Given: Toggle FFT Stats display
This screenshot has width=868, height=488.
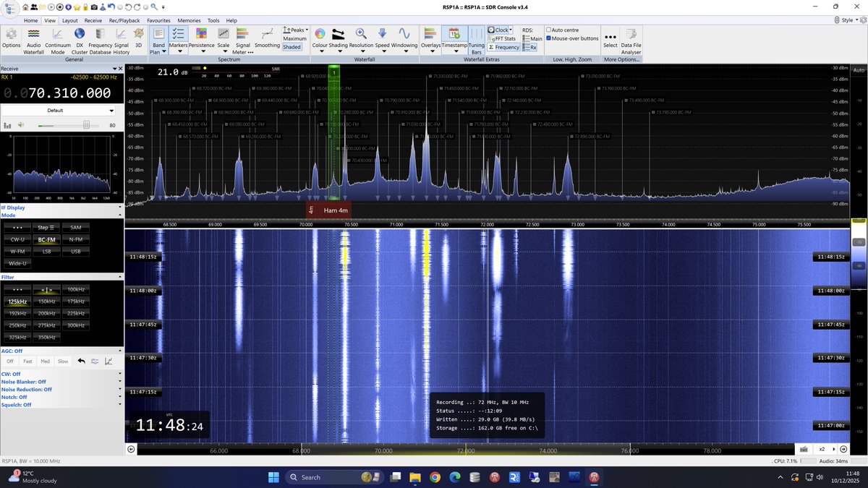Looking at the screenshot, I should tap(502, 38).
